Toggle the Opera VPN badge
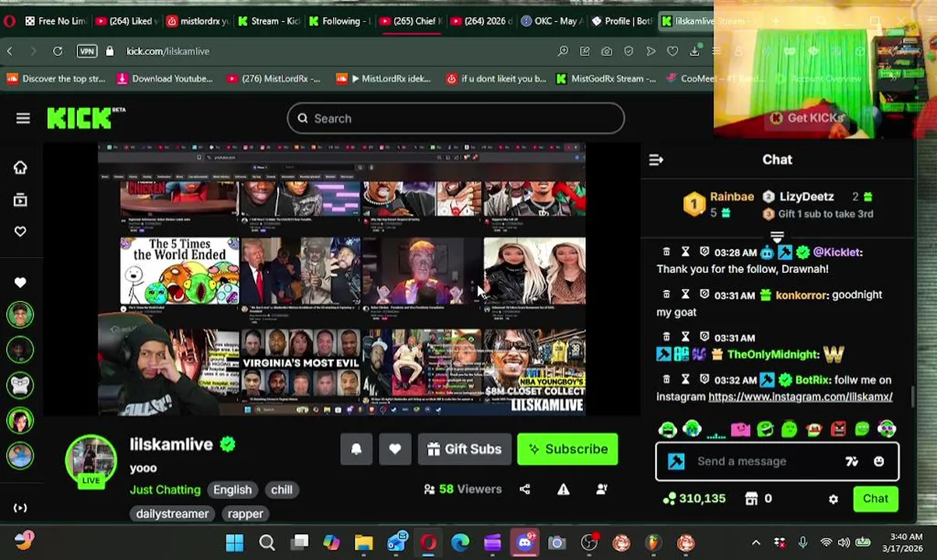The height and width of the screenshot is (560, 937). [87, 51]
